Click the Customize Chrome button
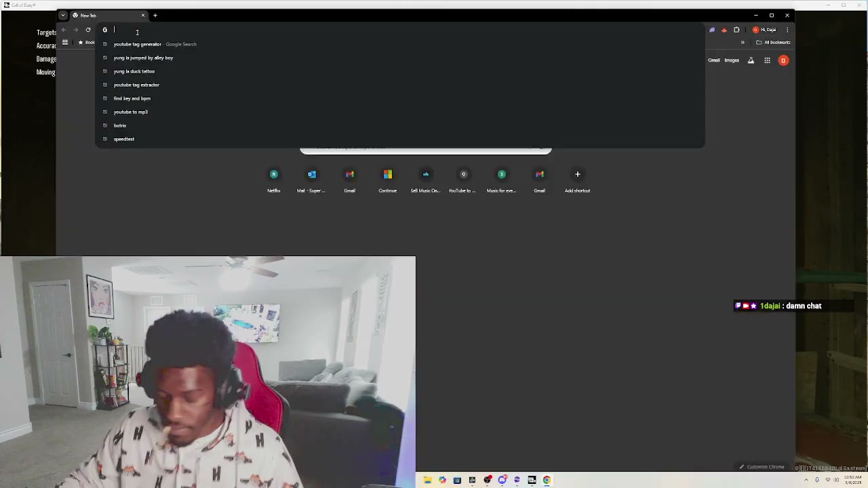The image size is (868, 488). pos(762,467)
